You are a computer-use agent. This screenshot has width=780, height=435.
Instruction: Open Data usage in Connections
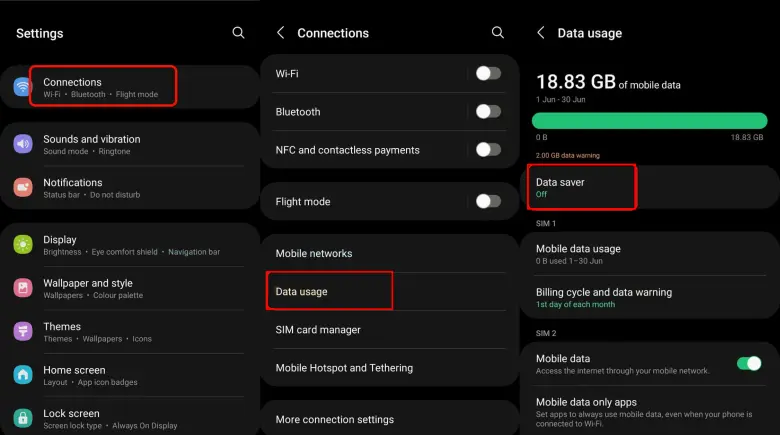tap(390, 292)
